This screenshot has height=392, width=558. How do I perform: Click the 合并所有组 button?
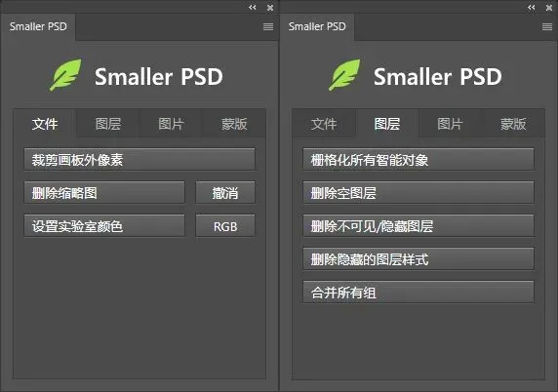(418, 292)
